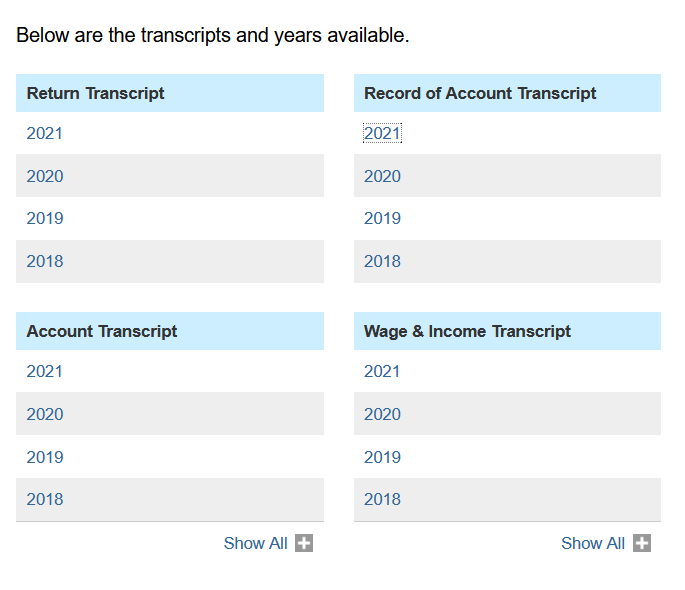
Task: Open 2018 Record of Account Transcript
Action: (x=382, y=261)
